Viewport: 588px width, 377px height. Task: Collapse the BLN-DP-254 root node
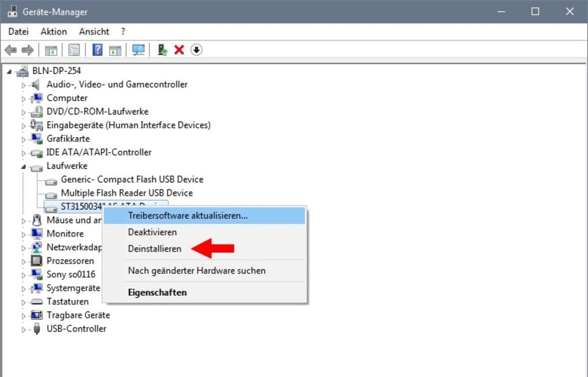(9, 71)
